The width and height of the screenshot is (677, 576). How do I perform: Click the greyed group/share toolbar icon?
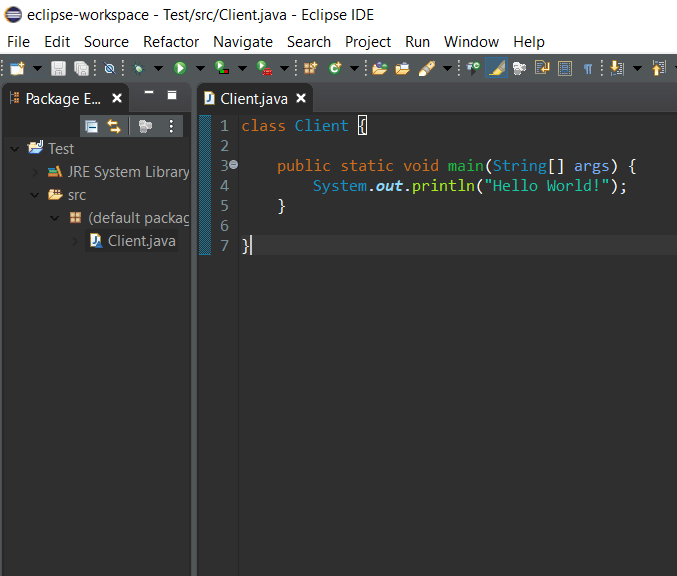tap(519, 68)
